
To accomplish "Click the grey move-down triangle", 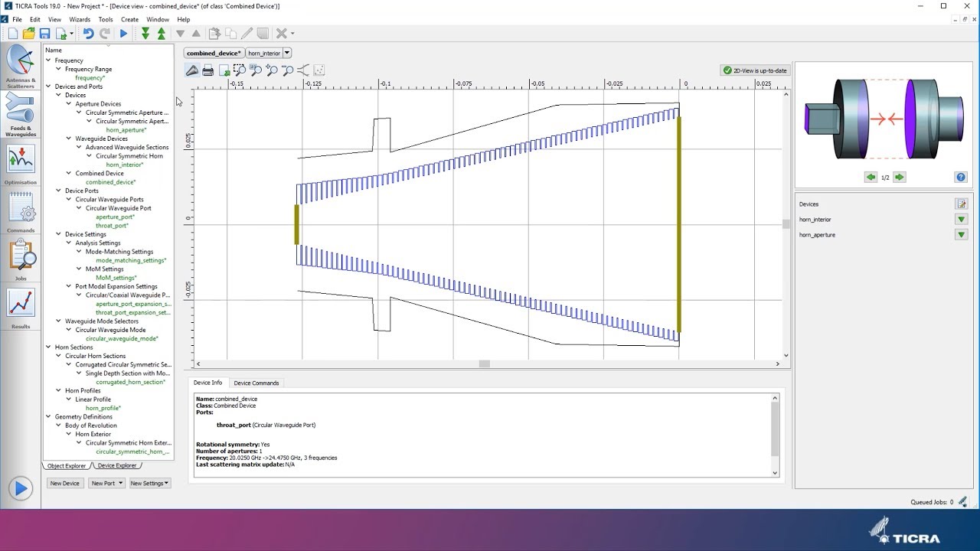I will [x=180, y=34].
